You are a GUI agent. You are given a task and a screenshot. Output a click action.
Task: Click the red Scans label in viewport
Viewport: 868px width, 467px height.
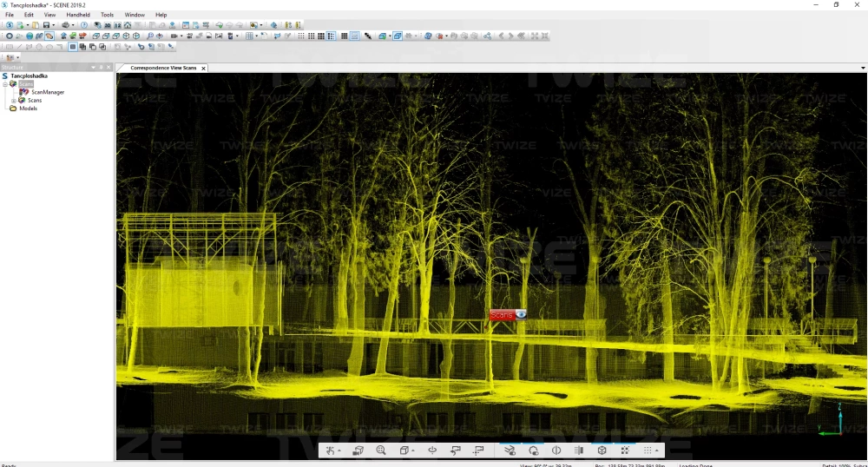tap(502, 315)
